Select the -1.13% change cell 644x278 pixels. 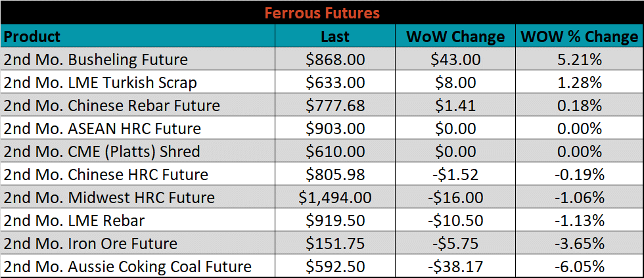tap(580, 220)
